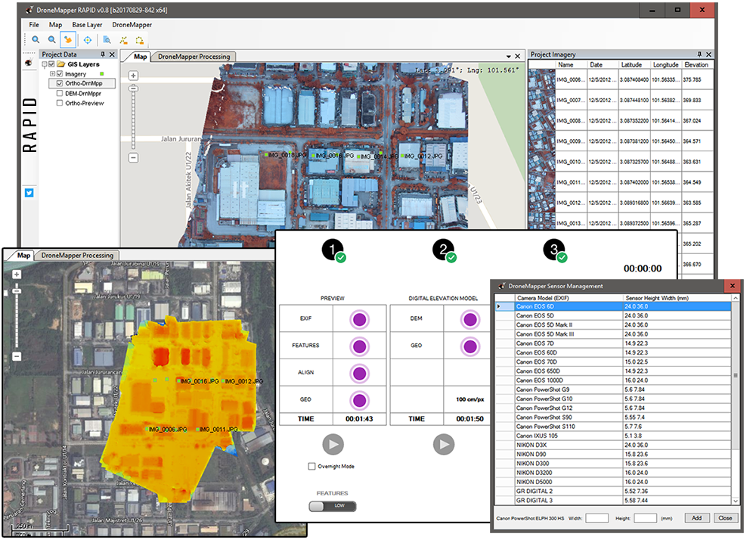Viewport: 756px width, 540px height.
Task: Pin the Project Data panel
Action: 103,54
